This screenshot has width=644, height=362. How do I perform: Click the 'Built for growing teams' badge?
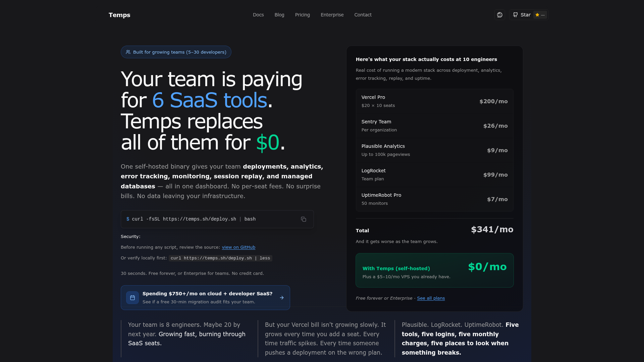pos(176,52)
